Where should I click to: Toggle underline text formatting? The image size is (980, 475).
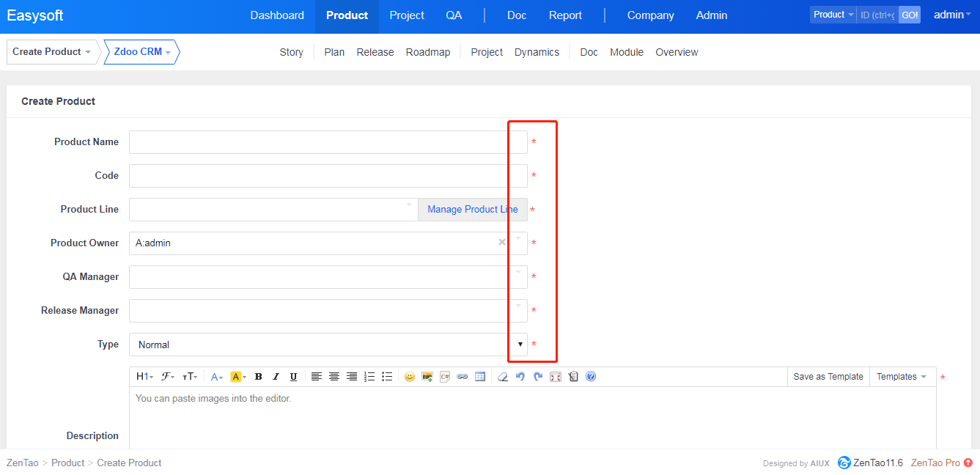coord(293,377)
